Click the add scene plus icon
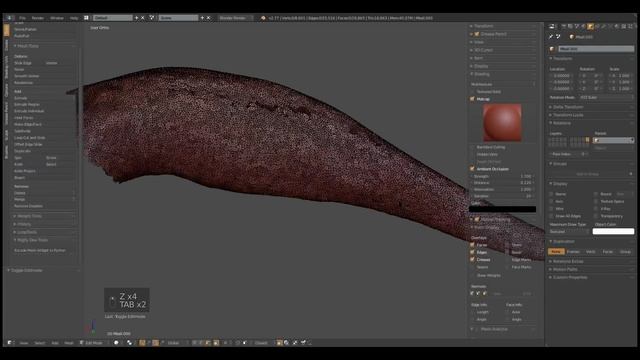The image size is (640, 360). (x=202, y=18)
